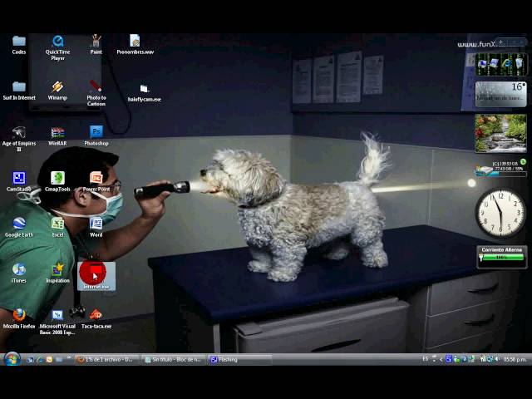Click the add gadget plus button on sidebar
This screenshot has height=399, width=532.
point(500,42)
